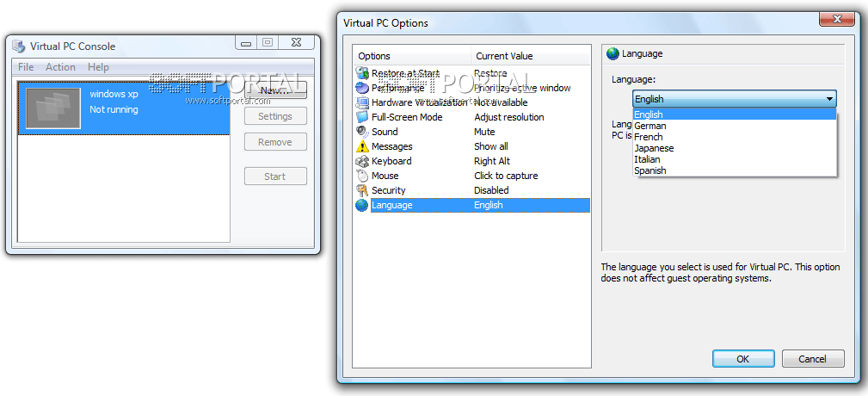Image resolution: width=868 pixels, height=396 pixels.
Task: Select the Messages row text
Action: [x=392, y=146]
